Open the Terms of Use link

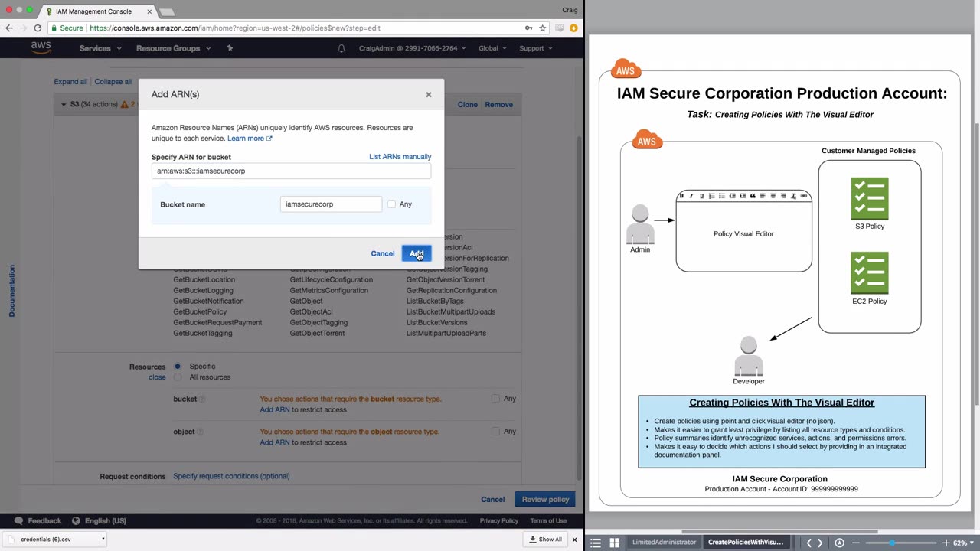pos(548,521)
